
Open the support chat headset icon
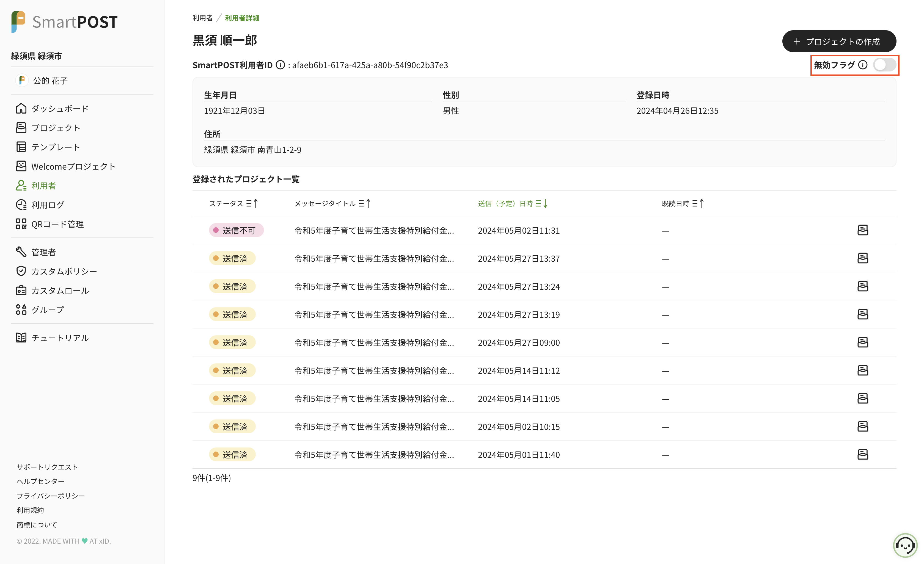[x=905, y=545]
